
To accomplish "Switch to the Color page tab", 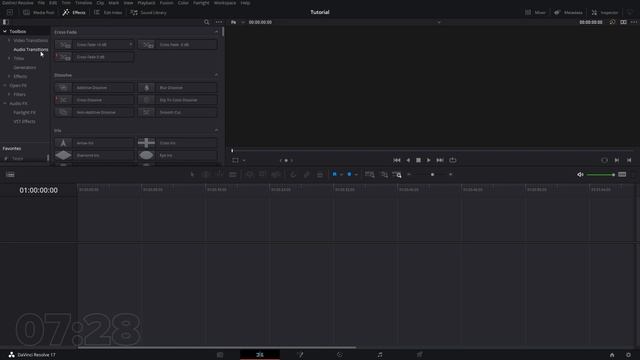I will [x=340, y=355].
